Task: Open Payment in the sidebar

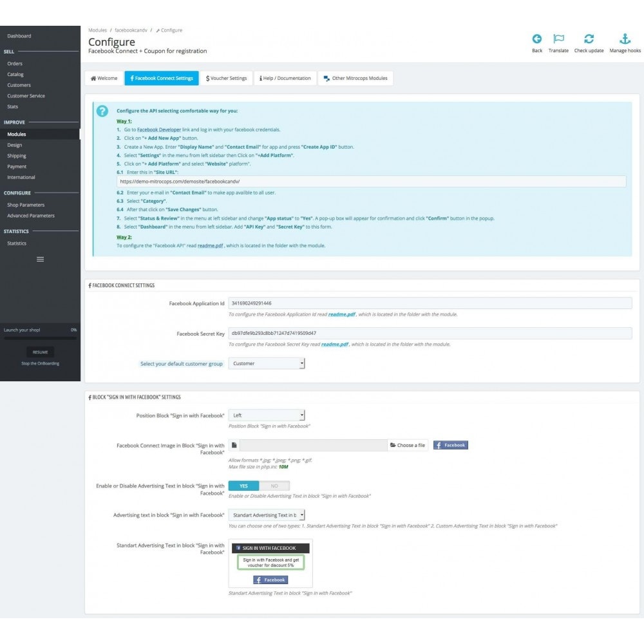Action: pyautogui.click(x=17, y=166)
